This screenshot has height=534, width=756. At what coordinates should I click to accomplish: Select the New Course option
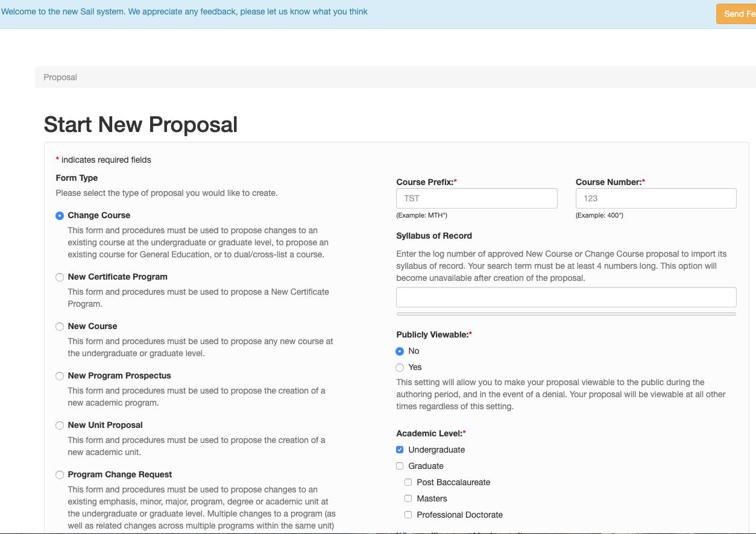(60, 327)
